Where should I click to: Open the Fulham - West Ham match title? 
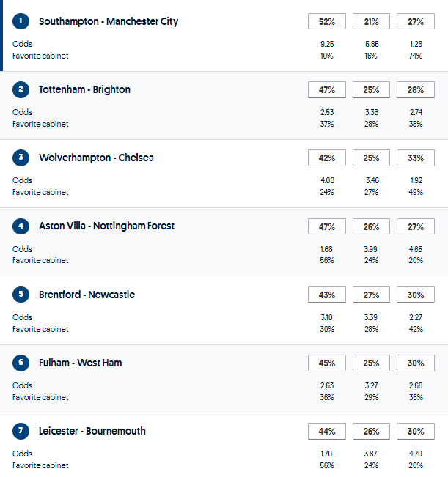coord(81,363)
